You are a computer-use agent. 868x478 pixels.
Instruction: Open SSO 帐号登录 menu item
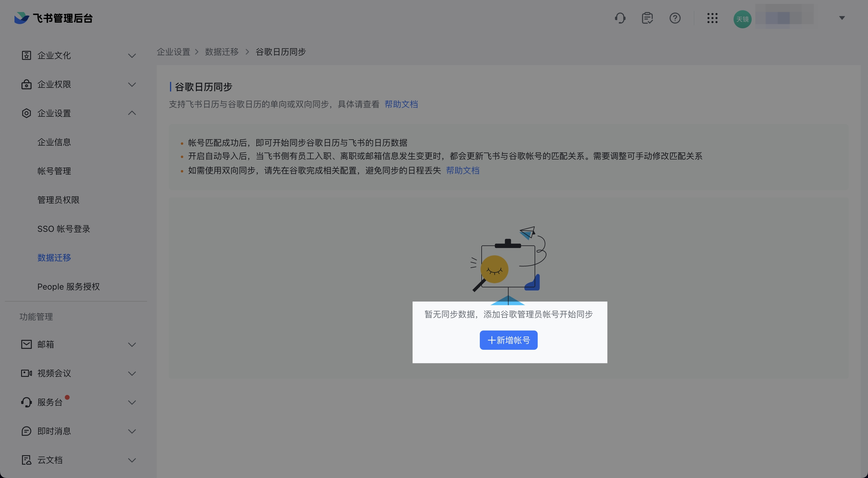click(x=64, y=229)
